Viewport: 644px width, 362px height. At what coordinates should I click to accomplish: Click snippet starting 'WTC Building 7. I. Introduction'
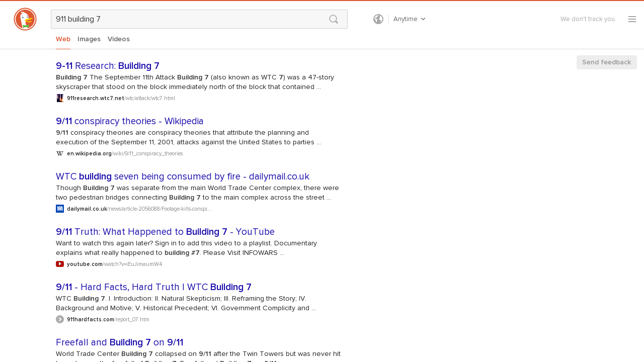tap(186, 303)
